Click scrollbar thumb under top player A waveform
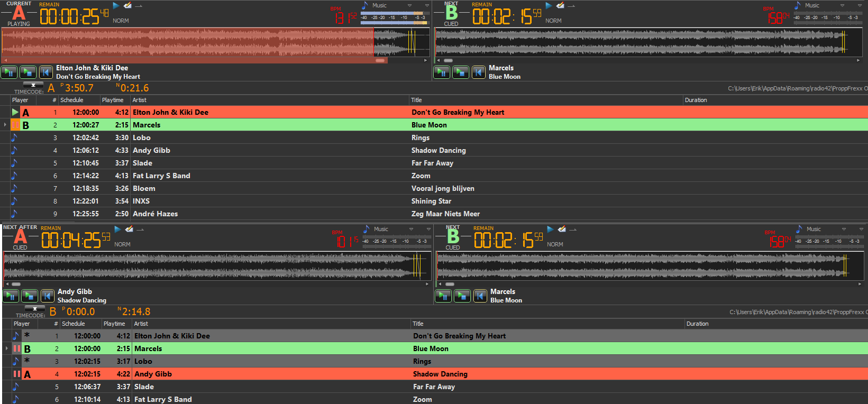Image resolution: width=868 pixels, height=404 pixels. [x=380, y=60]
